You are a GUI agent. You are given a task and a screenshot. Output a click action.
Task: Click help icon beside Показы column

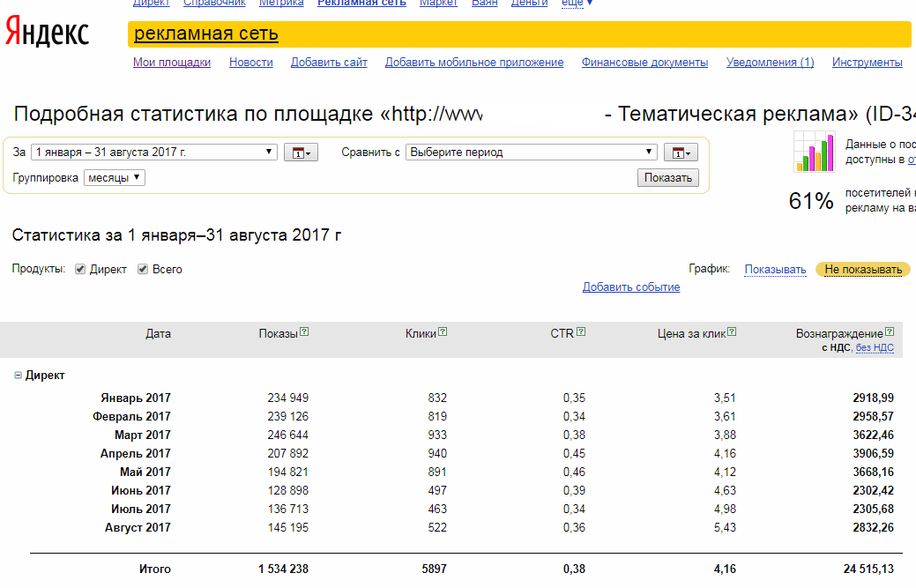pos(304,331)
